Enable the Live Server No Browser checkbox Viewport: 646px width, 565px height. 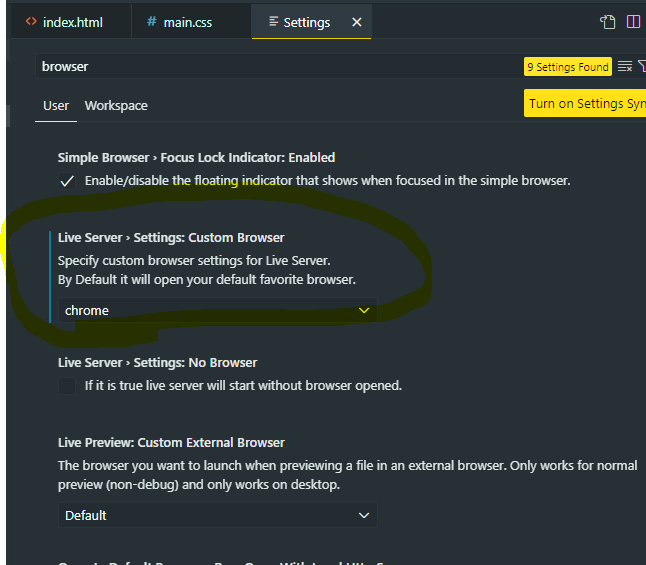coord(67,386)
